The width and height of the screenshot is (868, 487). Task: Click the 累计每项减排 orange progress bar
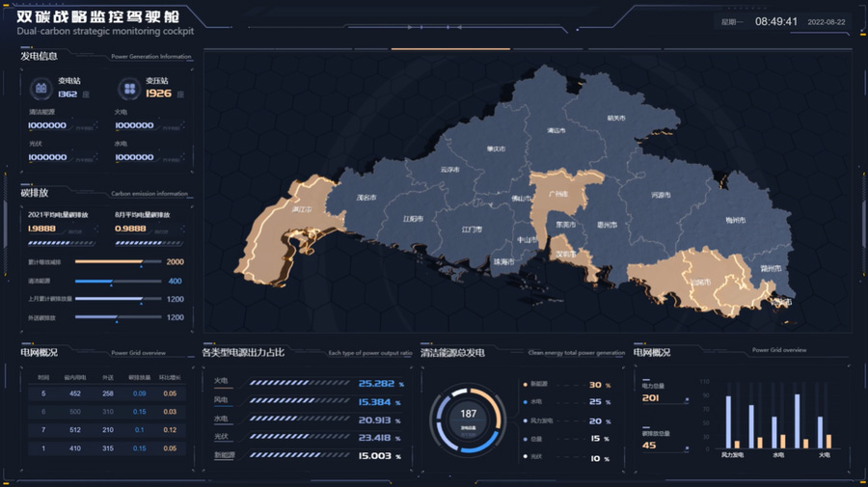(x=108, y=262)
